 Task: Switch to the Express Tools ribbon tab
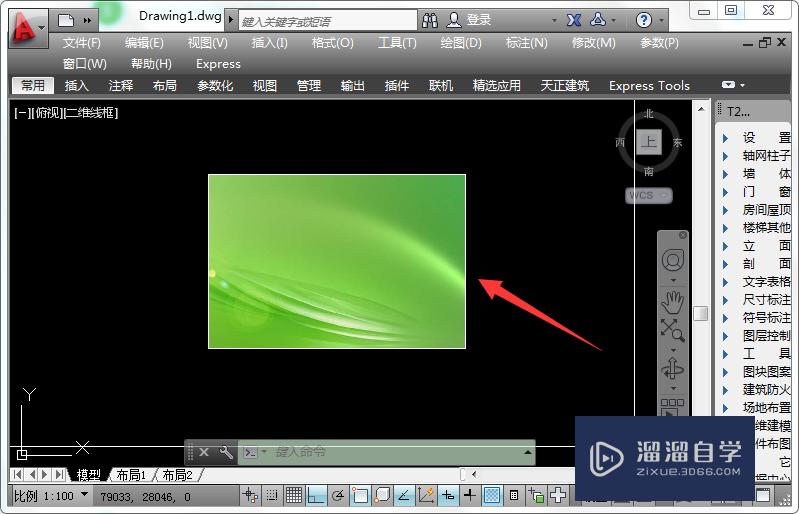(649, 86)
